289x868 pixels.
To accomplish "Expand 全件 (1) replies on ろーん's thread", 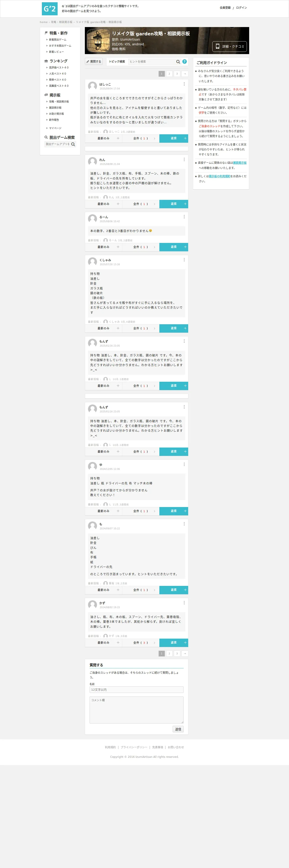I will 141,247.
